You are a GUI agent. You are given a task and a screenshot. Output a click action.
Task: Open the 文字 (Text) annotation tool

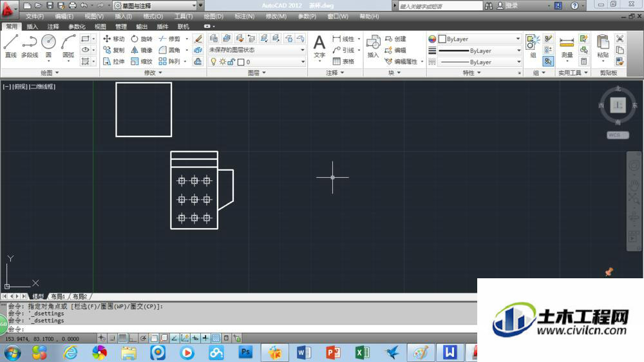point(319,46)
